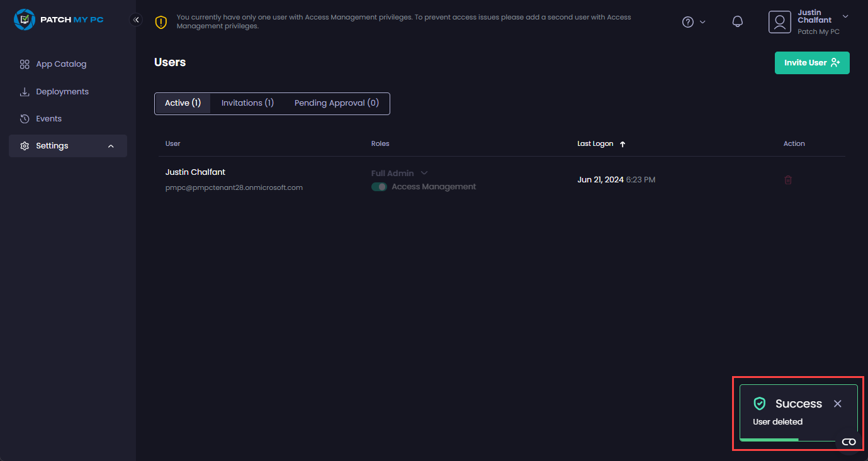868x461 pixels.
Task: Switch to the Invitations (1) tab
Action: tap(247, 103)
